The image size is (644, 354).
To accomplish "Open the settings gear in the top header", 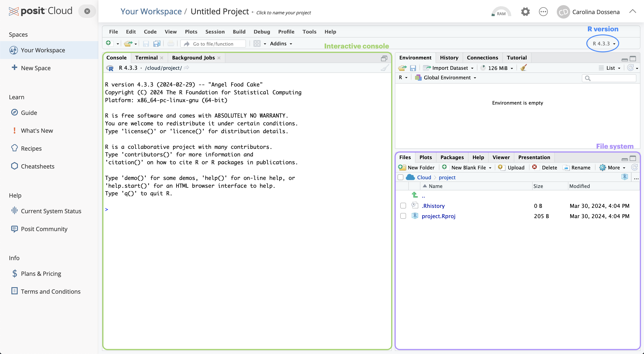I will click(x=525, y=12).
